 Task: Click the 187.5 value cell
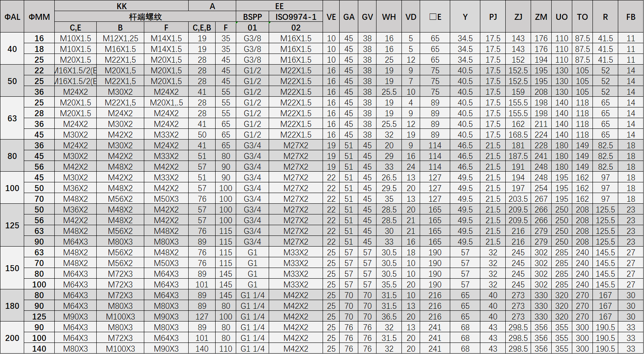tap(518, 156)
